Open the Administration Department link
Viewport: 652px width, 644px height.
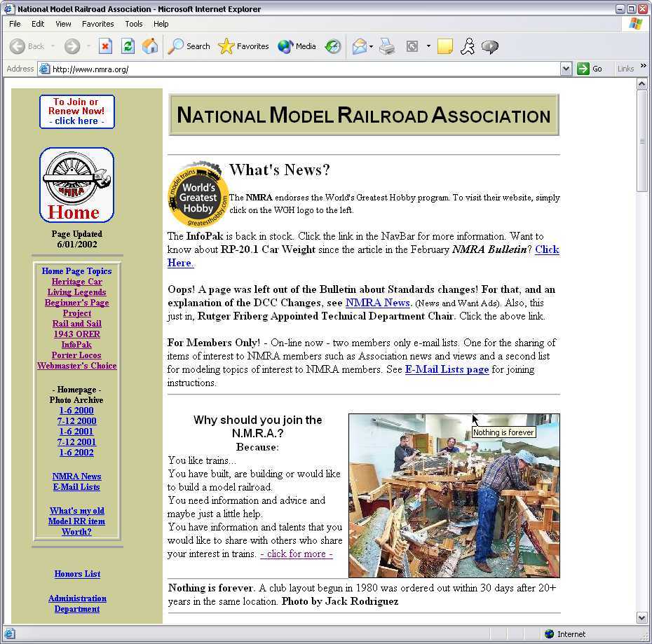77,603
